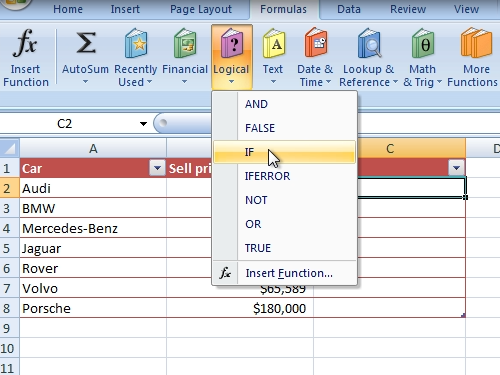The height and width of the screenshot is (375, 500).
Task: Switch to the Home tab
Action: pos(68,9)
